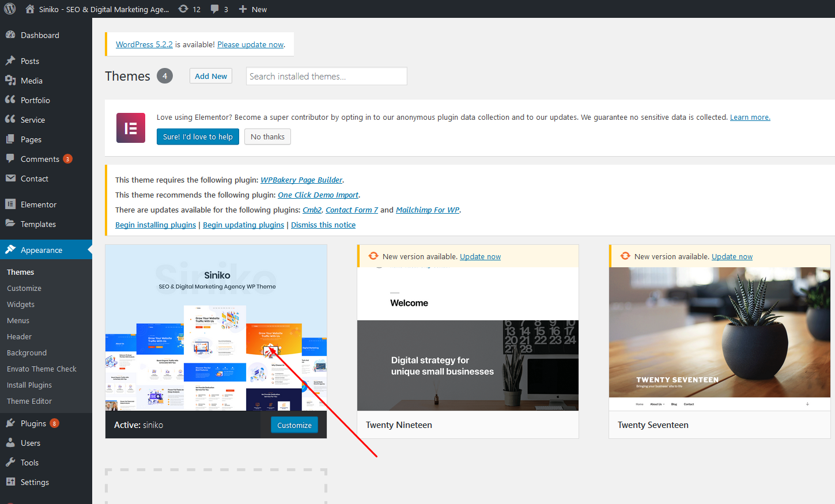835x504 pixels.
Task: Click the Templates folder icon
Action: (10, 223)
